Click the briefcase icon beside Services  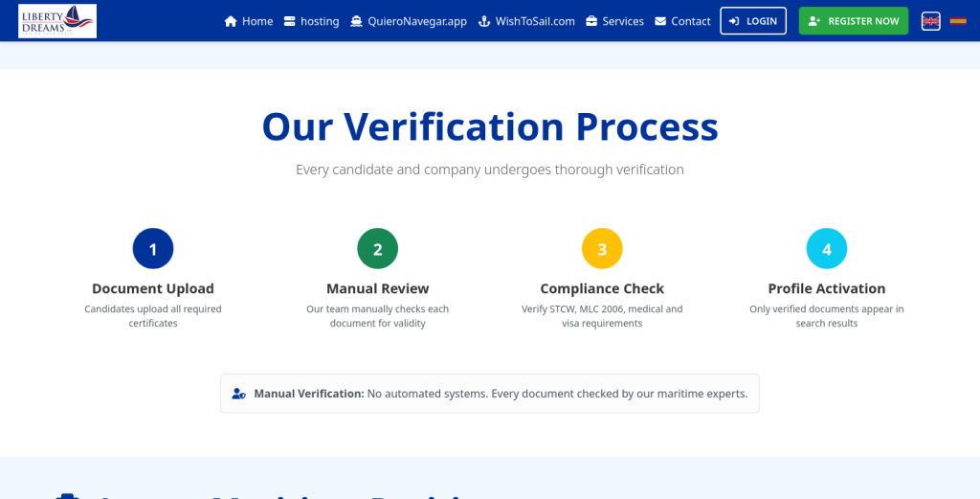[591, 21]
